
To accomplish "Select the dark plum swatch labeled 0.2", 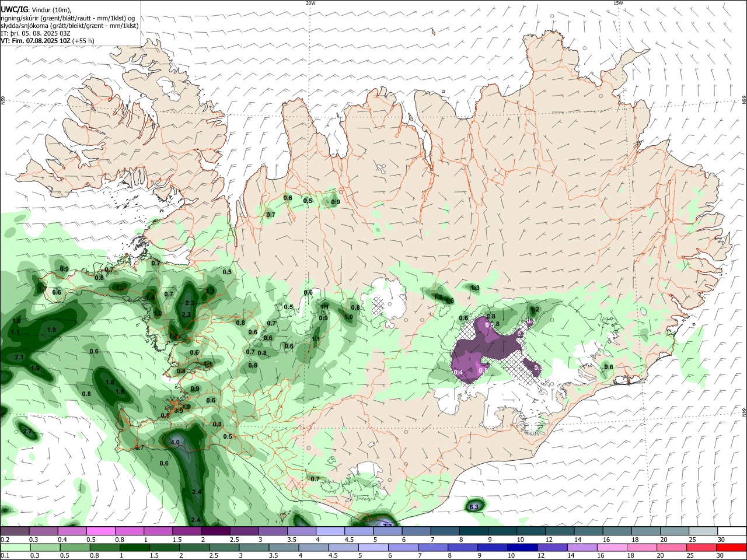I will 15,531.
